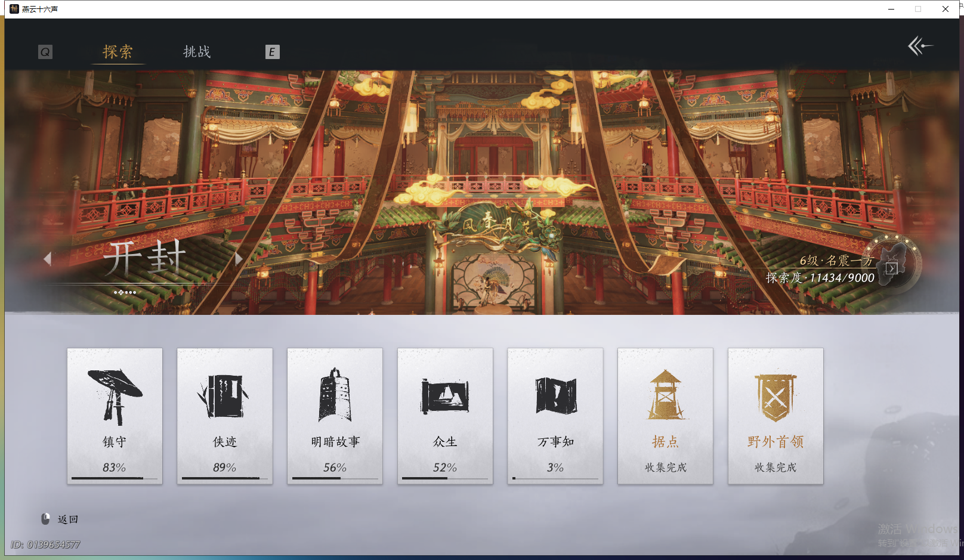This screenshot has height=560, width=964.
Task: Click the map enter arrow beside 探索度
Action: click(892, 268)
